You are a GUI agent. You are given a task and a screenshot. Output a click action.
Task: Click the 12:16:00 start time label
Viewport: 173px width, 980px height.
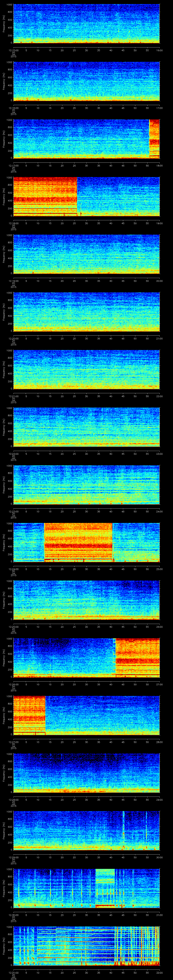pyautogui.click(x=13, y=108)
